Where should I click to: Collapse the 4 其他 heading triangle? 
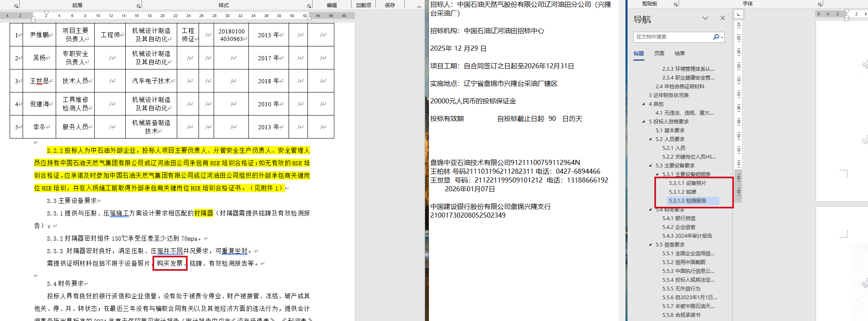point(644,104)
